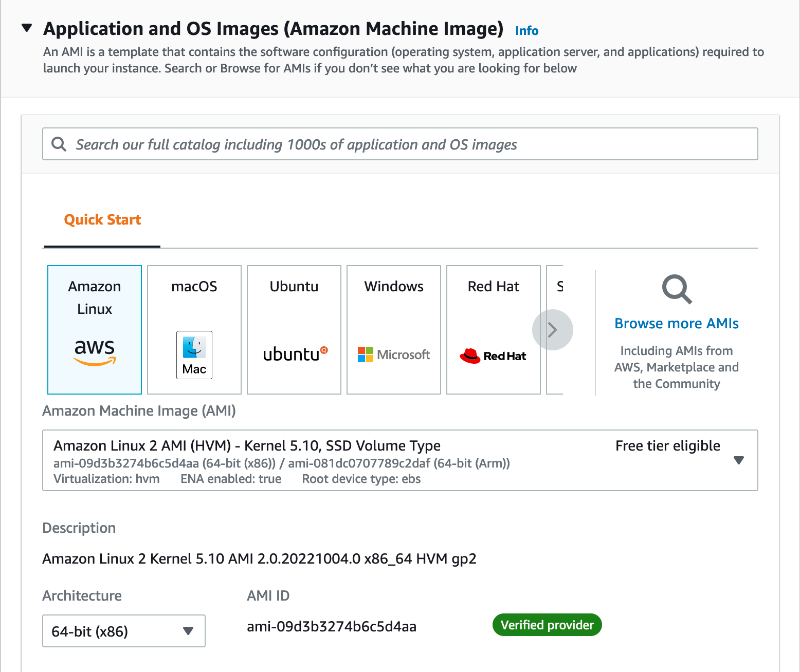Screen dimensions: 800x672
Task: Click the aws logo icon
Action: pos(95,352)
